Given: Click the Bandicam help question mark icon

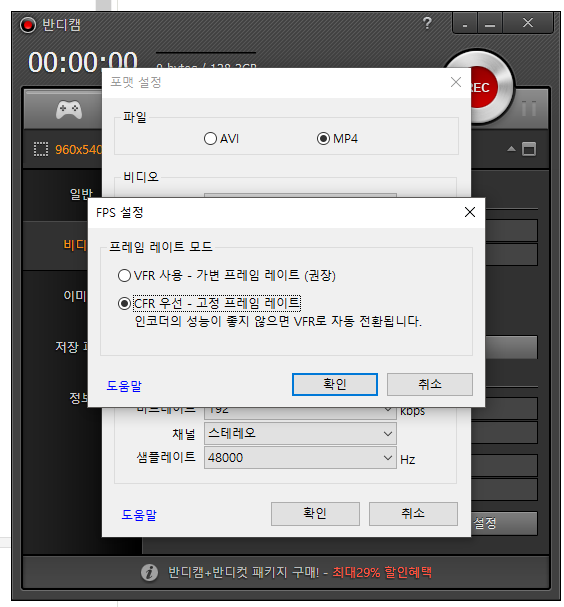Looking at the screenshot, I should (x=427, y=23).
